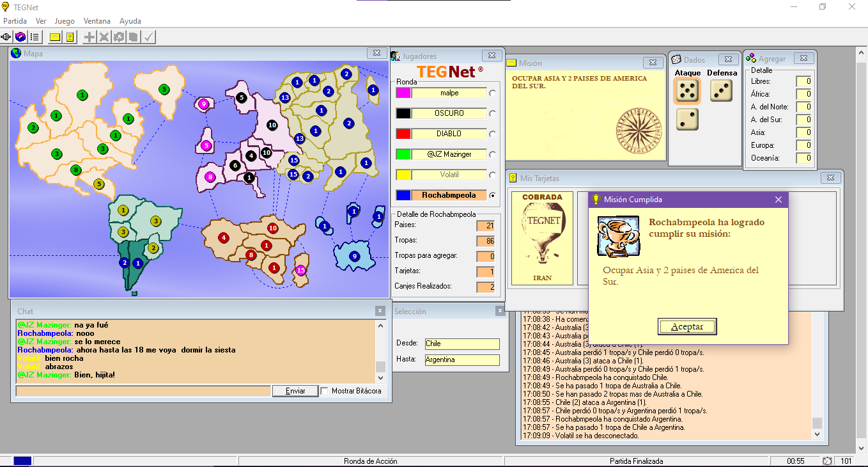Viewport: 868px width, 467px height.
Task: Open the Ayuda menu
Action: pyautogui.click(x=130, y=21)
